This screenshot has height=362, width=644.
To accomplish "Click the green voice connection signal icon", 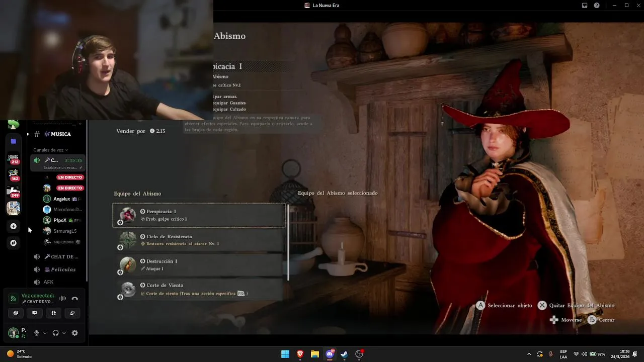I will (x=14, y=299).
